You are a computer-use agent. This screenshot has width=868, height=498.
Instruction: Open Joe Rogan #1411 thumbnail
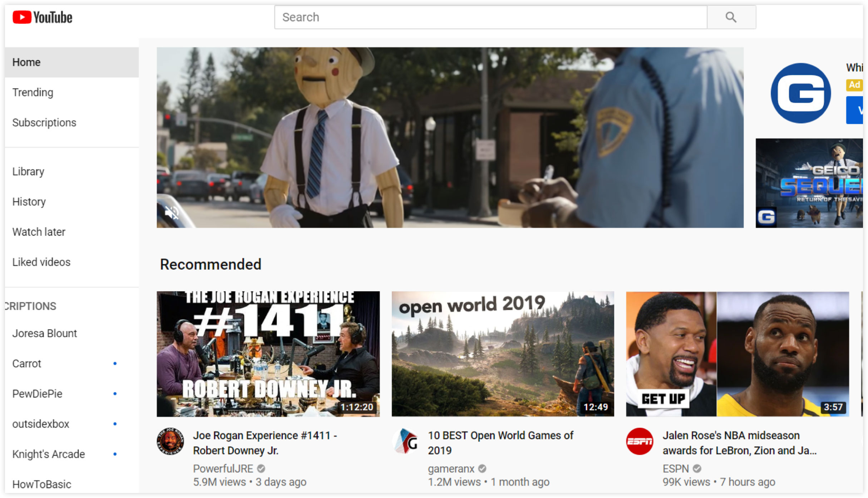click(x=268, y=354)
